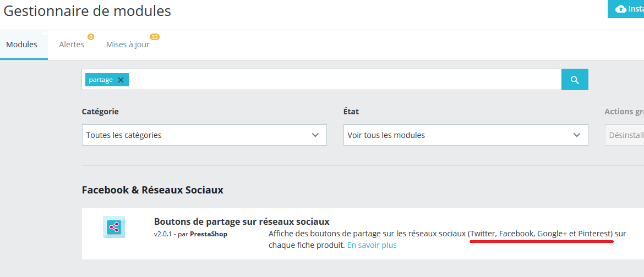Follow the "En savoir plus" link
644x277 pixels.
(x=372, y=245)
